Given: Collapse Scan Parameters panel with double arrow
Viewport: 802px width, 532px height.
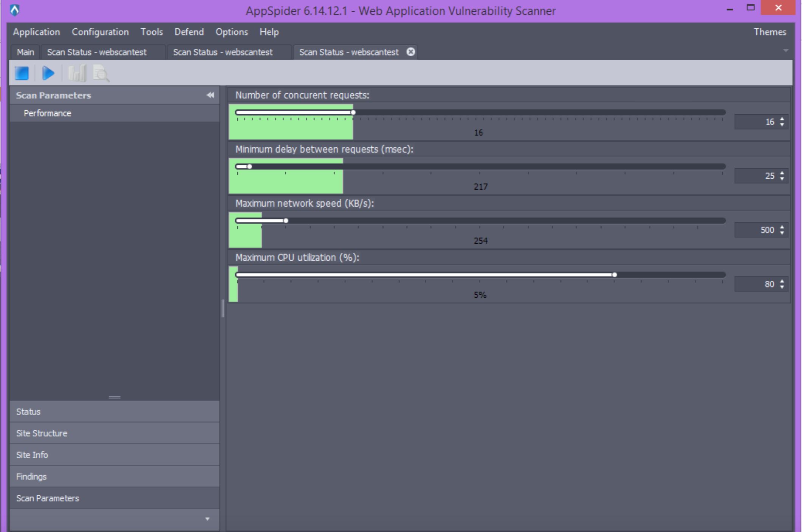Looking at the screenshot, I should pos(211,95).
